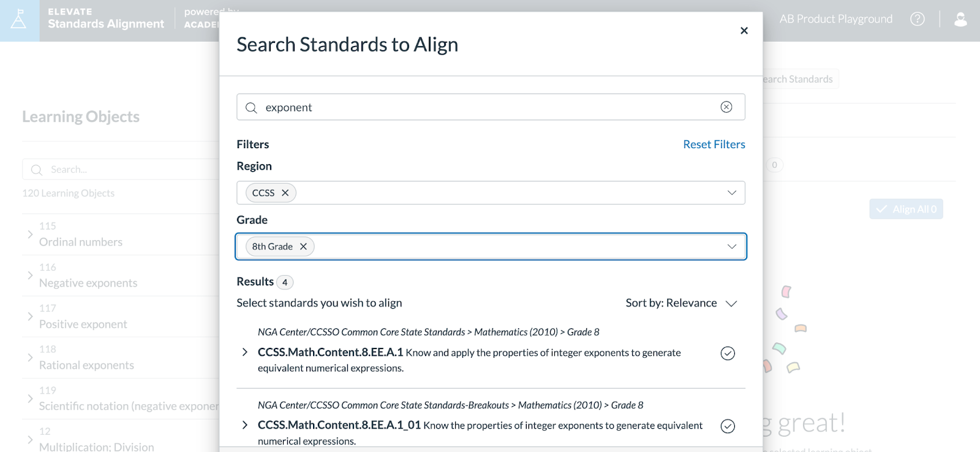Open the Region dropdown arrow
The width and height of the screenshot is (980, 452).
[x=731, y=193]
